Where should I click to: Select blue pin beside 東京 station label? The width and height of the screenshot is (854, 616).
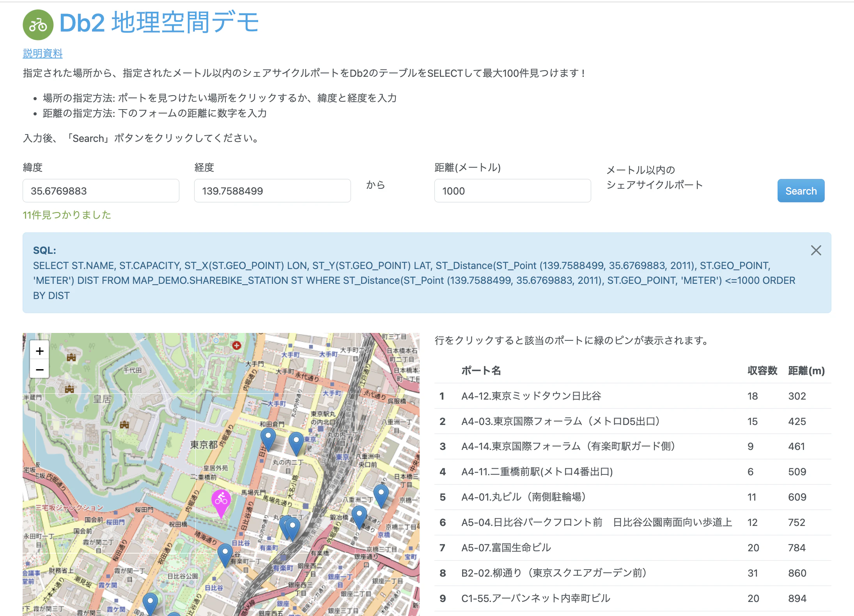(296, 444)
